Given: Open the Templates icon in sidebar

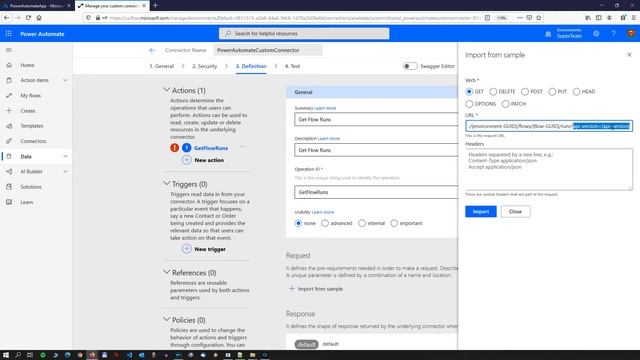Looking at the screenshot, I should click(x=9, y=126).
